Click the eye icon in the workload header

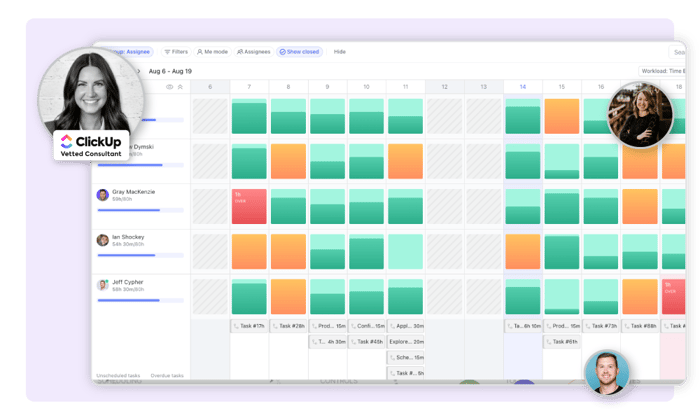(169, 87)
